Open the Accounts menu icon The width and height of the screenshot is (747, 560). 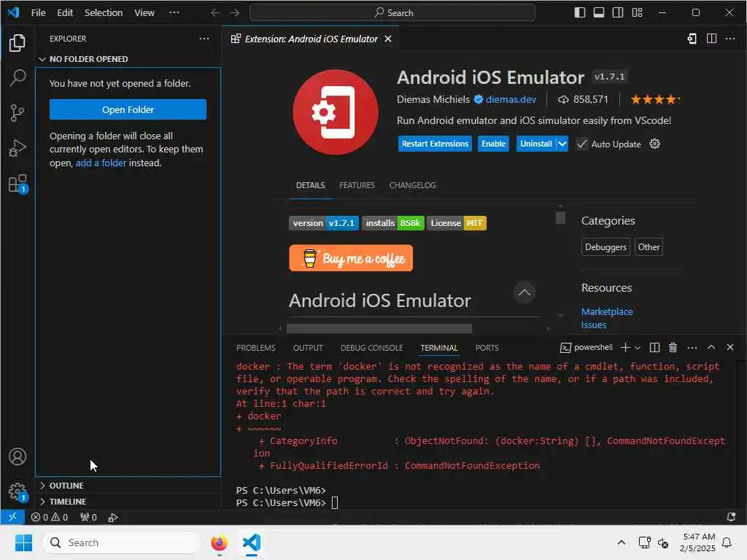pyautogui.click(x=18, y=456)
